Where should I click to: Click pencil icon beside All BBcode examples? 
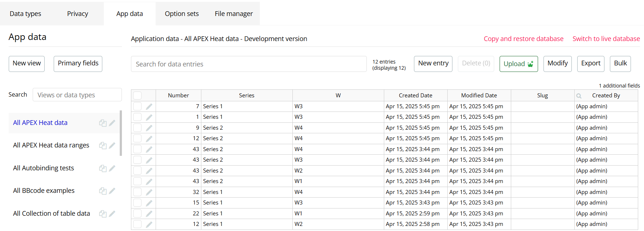point(112,191)
